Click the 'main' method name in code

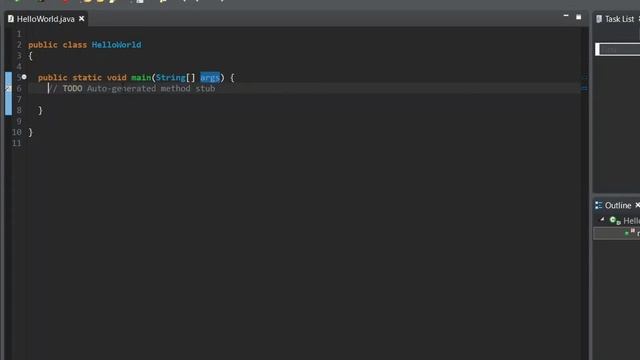(x=141, y=77)
